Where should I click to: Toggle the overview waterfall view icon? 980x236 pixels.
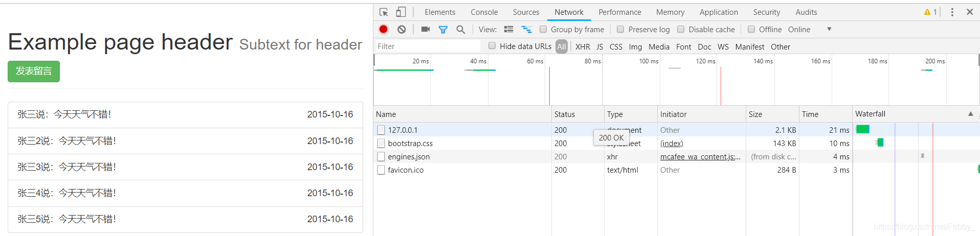(526, 30)
